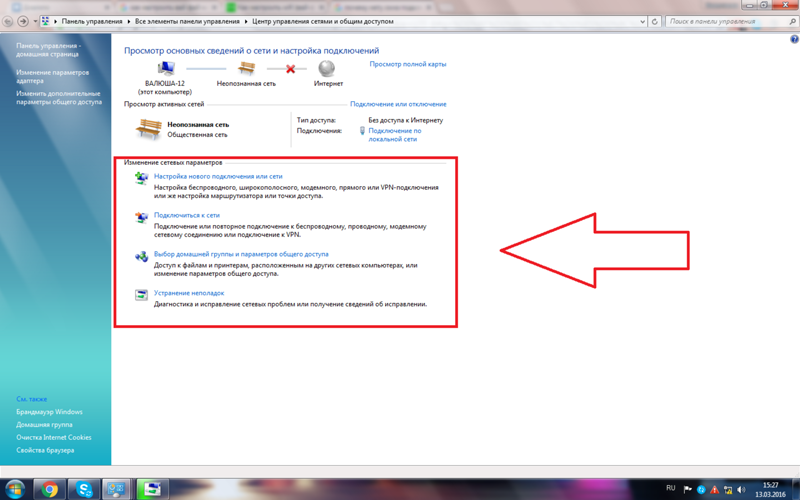Open 'Домашняя группа' sidebar link
Image resolution: width=800 pixels, height=500 pixels.
[44, 424]
